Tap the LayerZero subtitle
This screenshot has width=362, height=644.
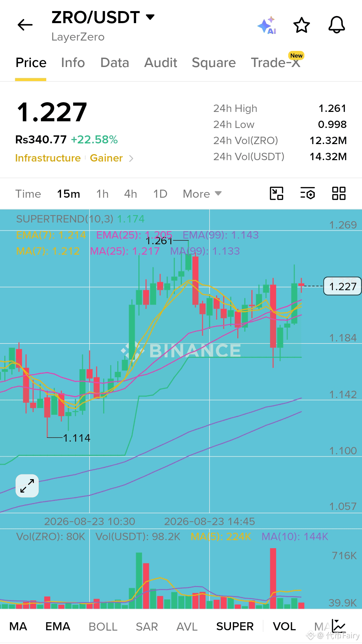coord(78,37)
